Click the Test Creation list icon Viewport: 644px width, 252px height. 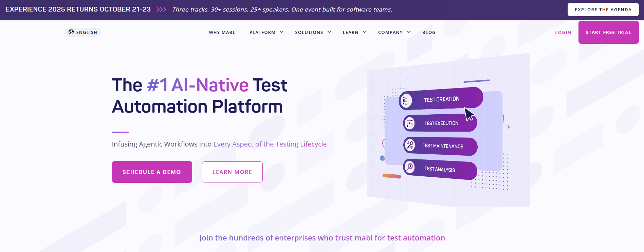[406, 100]
